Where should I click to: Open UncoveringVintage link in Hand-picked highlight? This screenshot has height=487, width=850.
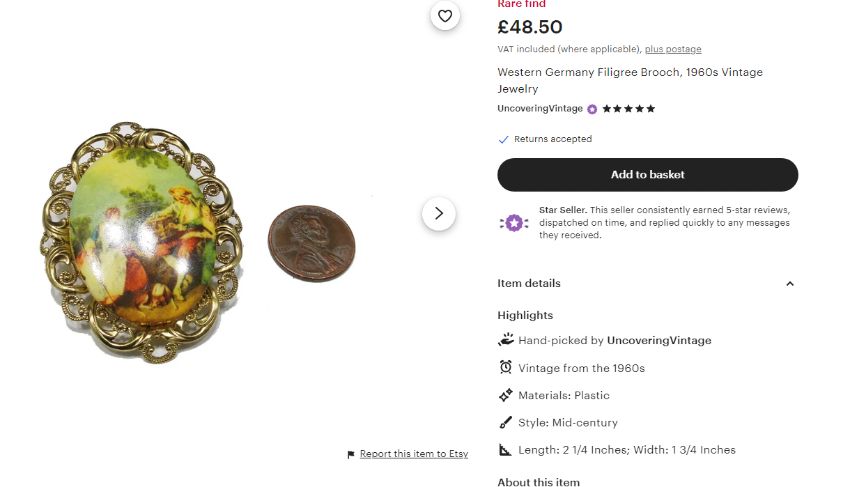coord(659,340)
